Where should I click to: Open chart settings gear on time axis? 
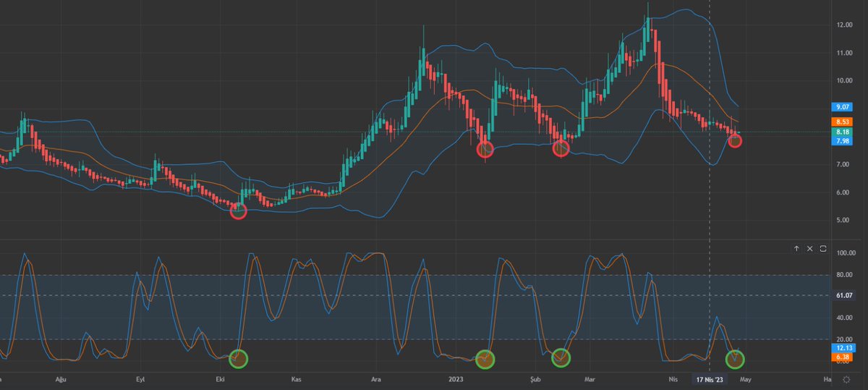pos(846,379)
